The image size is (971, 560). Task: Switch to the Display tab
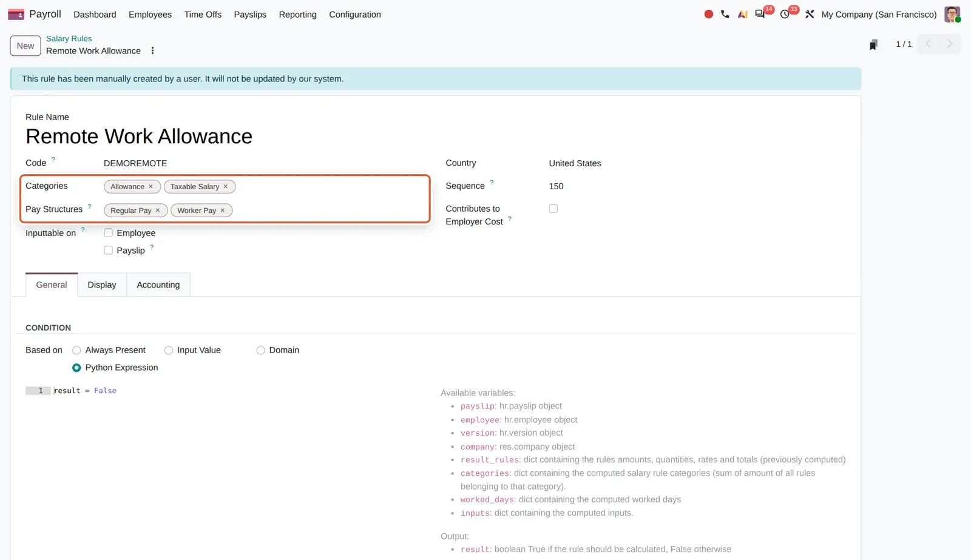click(102, 285)
